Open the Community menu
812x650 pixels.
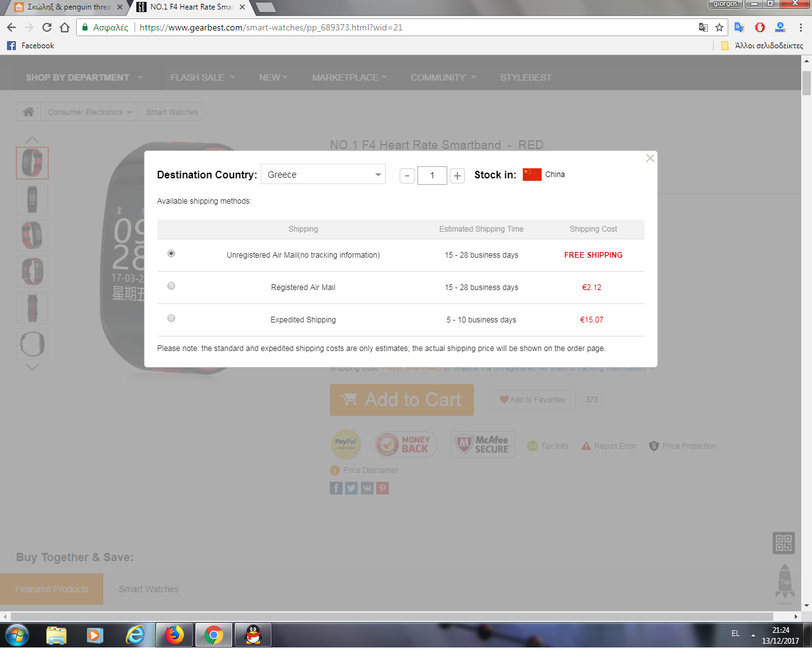[x=443, y=77]
